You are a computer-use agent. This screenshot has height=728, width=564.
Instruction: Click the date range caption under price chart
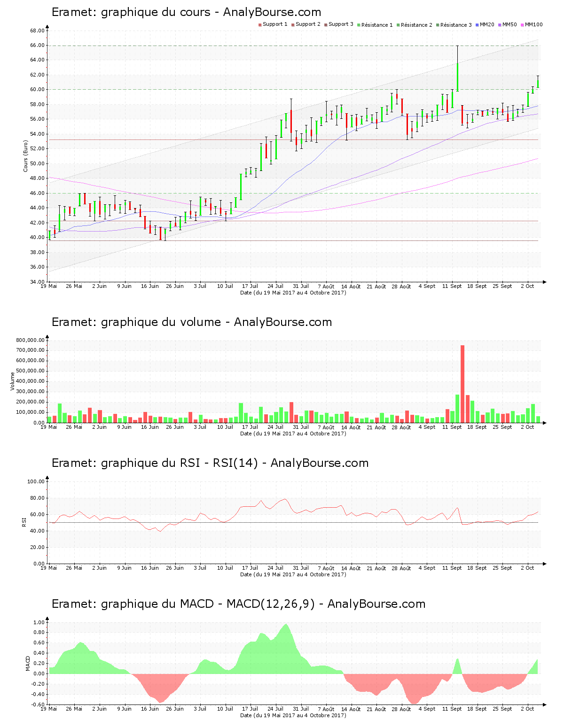(x=293, y=293)
